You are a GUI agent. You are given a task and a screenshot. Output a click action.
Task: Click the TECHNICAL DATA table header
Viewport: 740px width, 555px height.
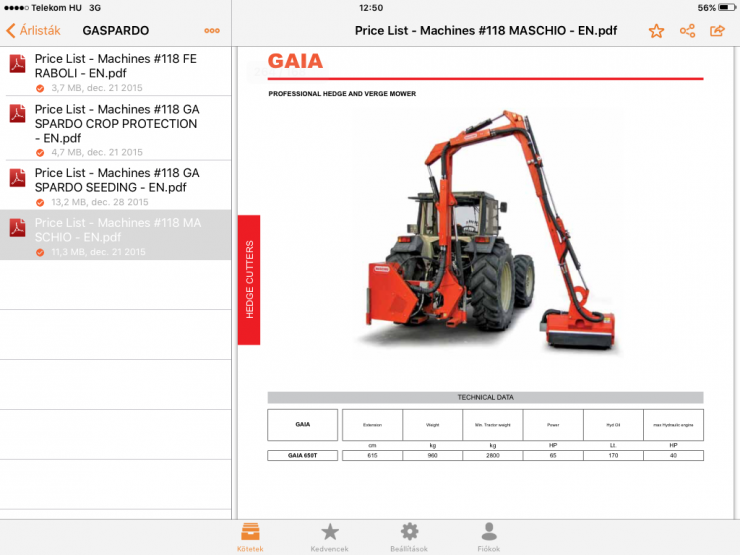pyautogui.click(x=486, y=397)
